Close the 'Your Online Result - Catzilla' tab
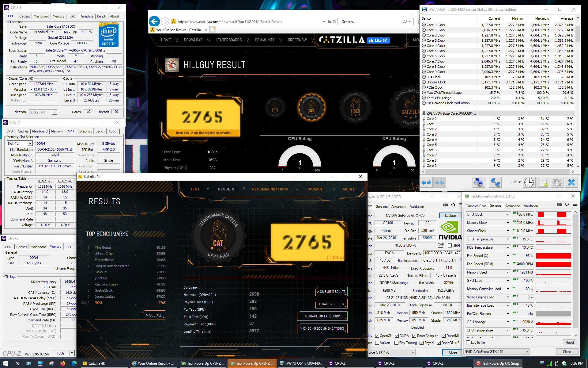Image resolution: width=588 pixels, height=368 pixels. (x=206, y=30)
